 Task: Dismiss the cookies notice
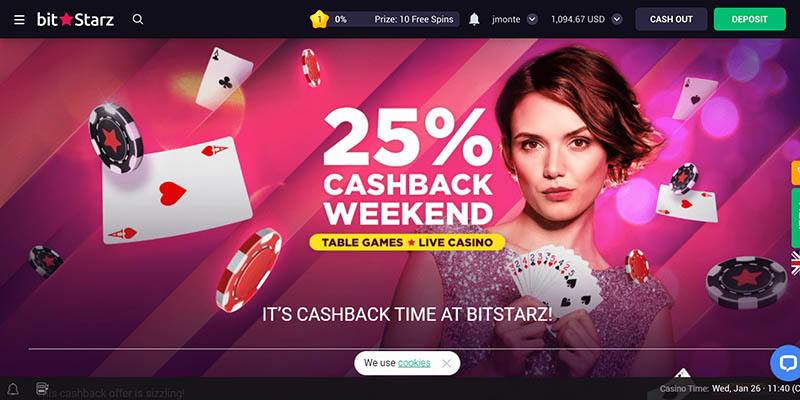pyautogui.click(x=446, y=363)
